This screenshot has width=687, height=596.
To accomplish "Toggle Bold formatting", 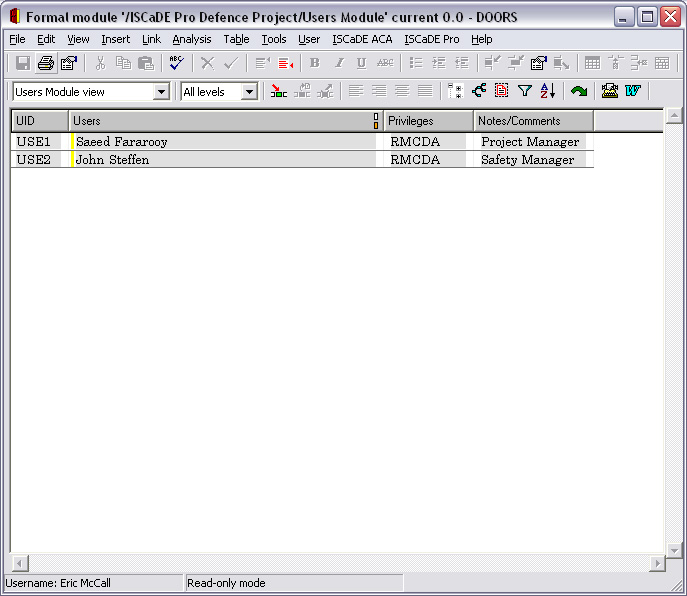I will (x=315, y=63).
